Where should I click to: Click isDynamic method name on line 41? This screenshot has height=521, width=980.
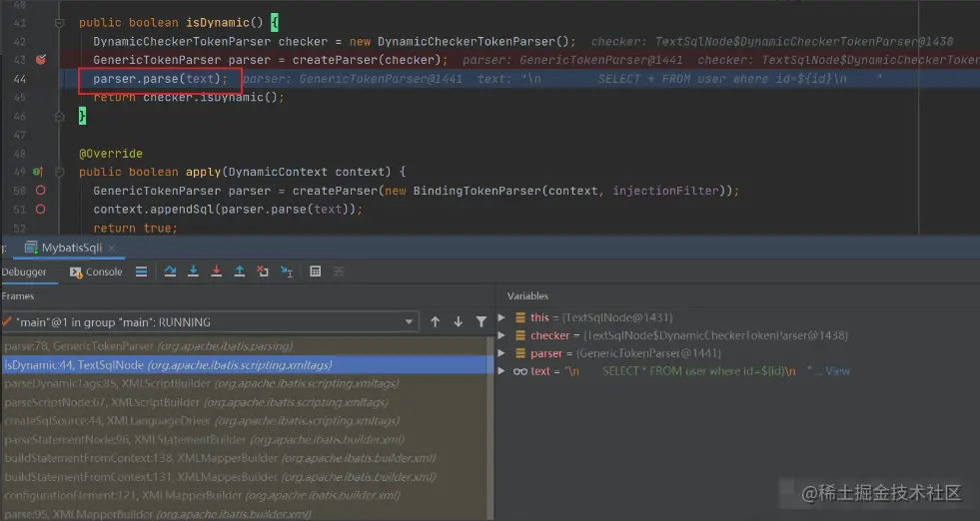(218, 23)
